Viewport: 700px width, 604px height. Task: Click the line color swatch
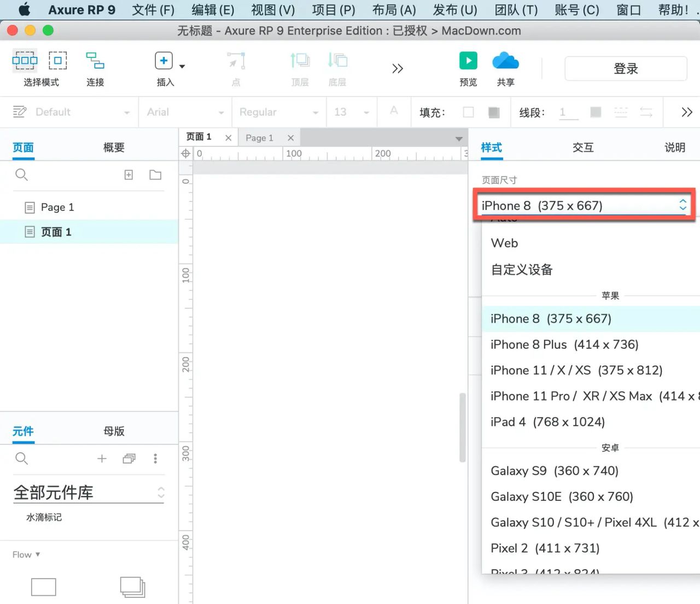(x=596, y=112)
